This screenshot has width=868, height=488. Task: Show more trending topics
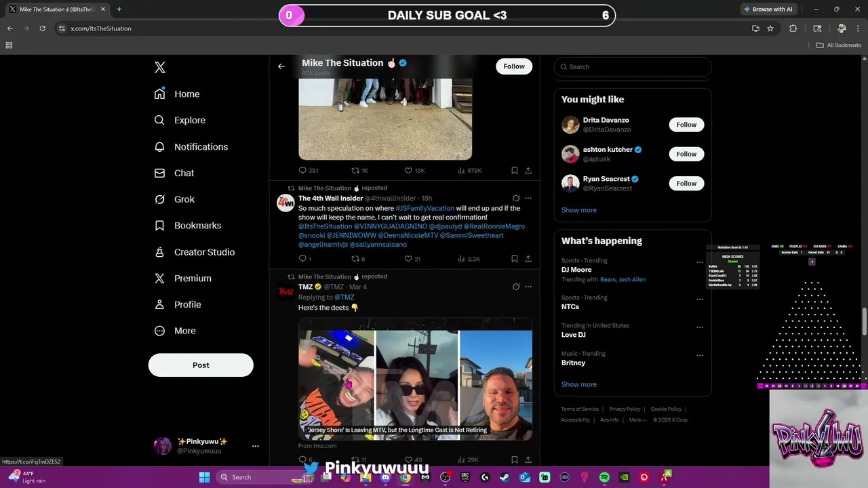pos(578,384)
